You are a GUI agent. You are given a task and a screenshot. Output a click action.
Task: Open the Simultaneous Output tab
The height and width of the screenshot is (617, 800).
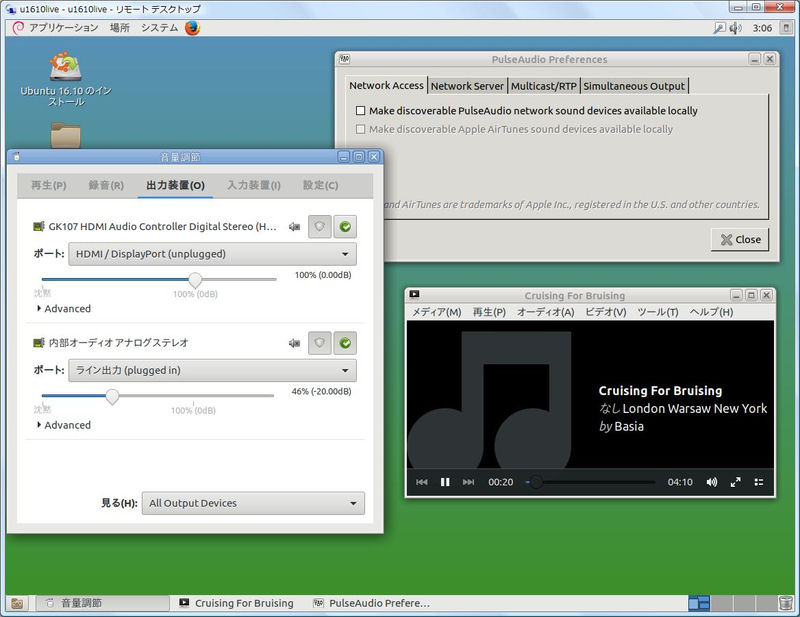tap(634, 86)
